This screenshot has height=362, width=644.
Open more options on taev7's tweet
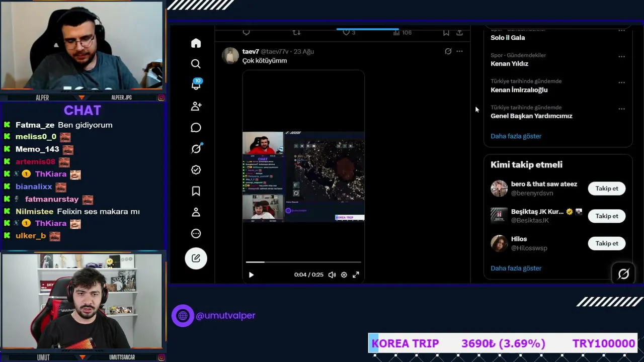click(459, 51)
